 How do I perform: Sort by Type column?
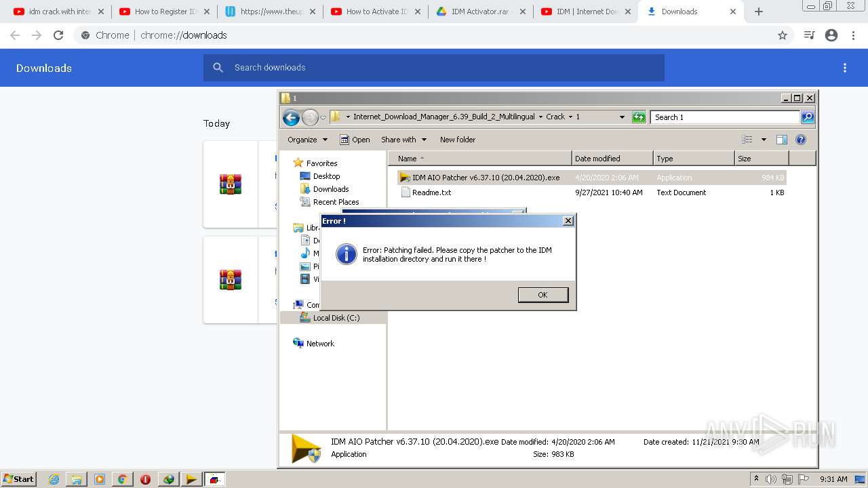click(694, 159)
